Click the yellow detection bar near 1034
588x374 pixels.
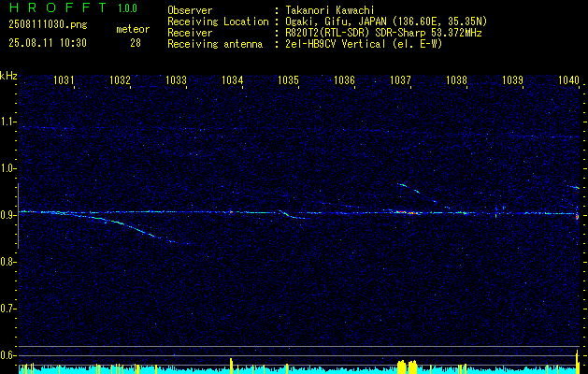[232, 366]
